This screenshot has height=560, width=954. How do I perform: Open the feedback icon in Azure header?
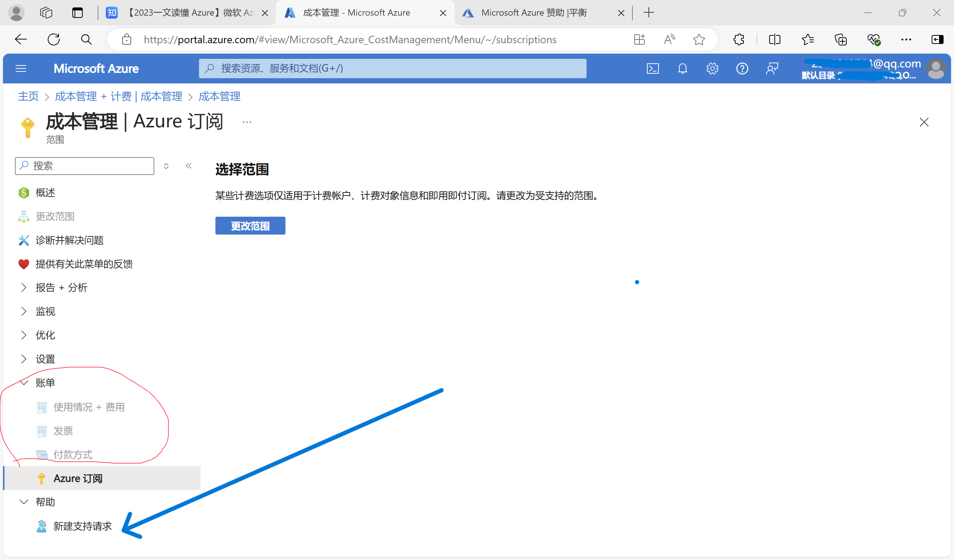pyautogui.click(x=772, y=69)
